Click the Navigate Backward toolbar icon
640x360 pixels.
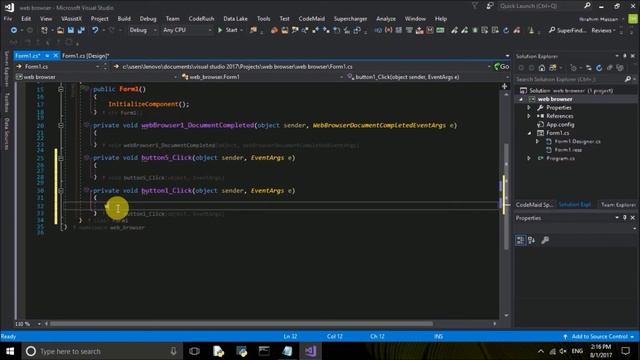point(13,30)
